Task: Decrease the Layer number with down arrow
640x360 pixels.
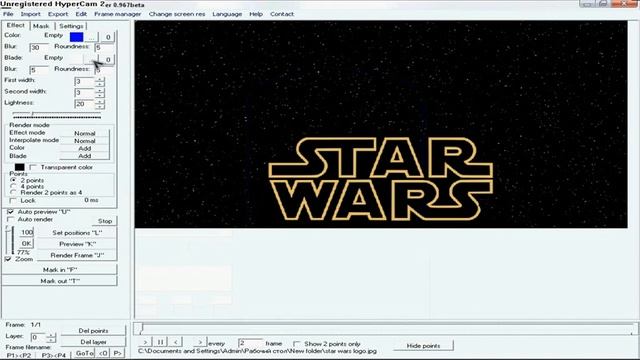Action: [51, 340]
